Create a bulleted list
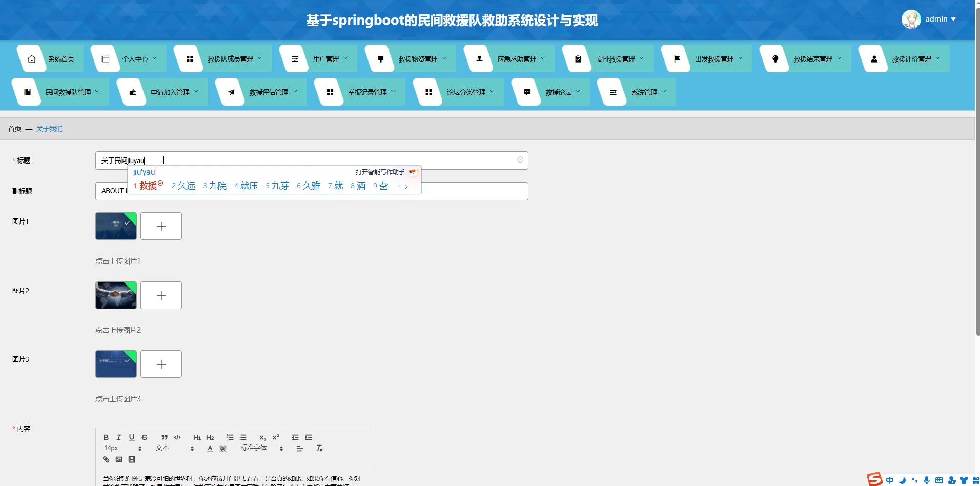The image size is (980, 486). point(243,437)
